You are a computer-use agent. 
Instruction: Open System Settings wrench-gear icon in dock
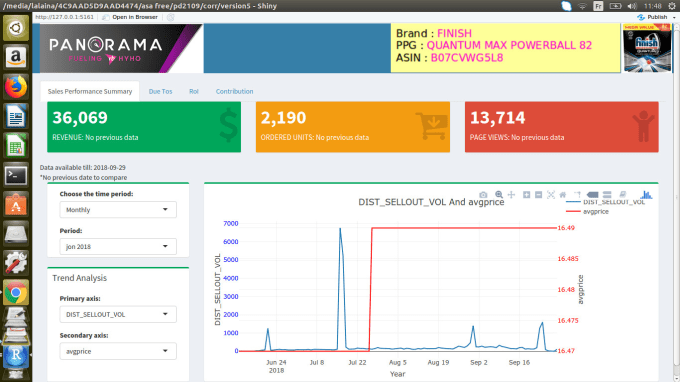coord(16,263)
